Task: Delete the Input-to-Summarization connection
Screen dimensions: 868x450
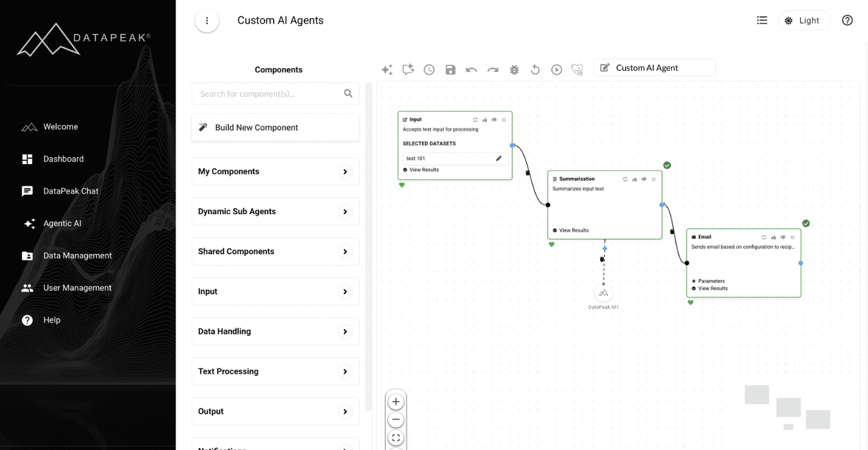Action: point(528,173)
